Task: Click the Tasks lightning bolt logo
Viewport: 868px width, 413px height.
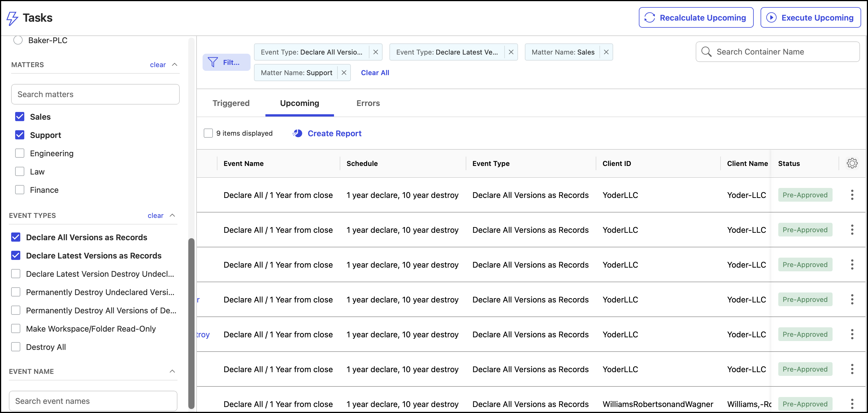Action: 12,18
